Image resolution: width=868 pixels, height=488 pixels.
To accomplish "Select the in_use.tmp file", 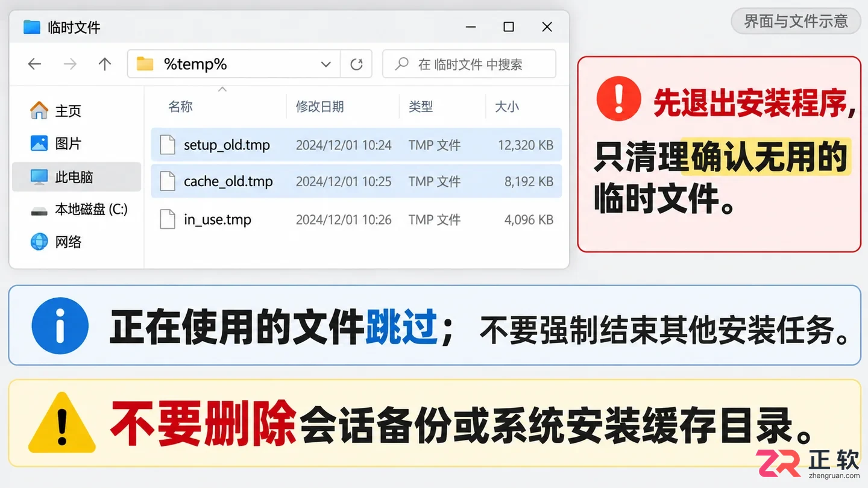I will pyautogui.click(x=356, y=219).
